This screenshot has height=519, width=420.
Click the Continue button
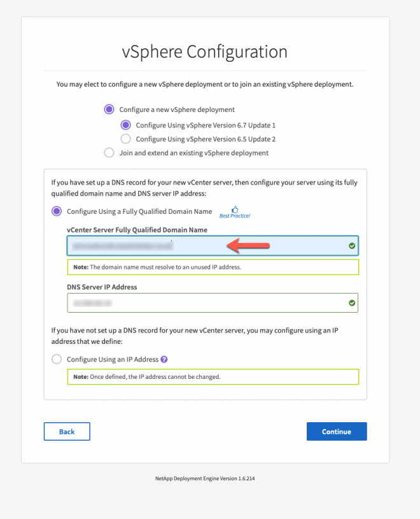(x=337, y=431)
